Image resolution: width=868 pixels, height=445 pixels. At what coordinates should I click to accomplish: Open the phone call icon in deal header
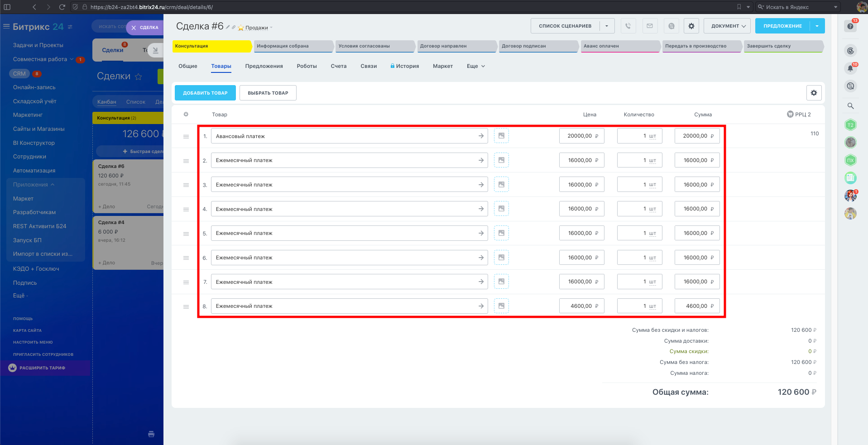tap(628, 26)
